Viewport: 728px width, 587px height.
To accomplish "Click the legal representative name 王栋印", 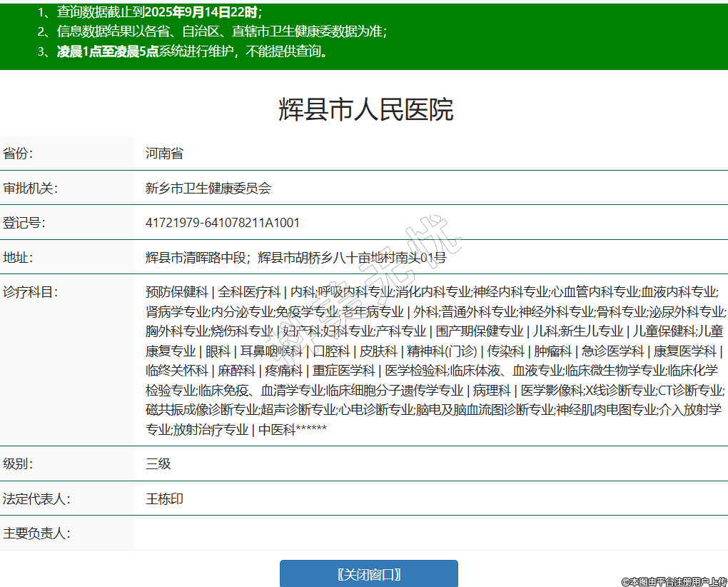I will [164, 499].
